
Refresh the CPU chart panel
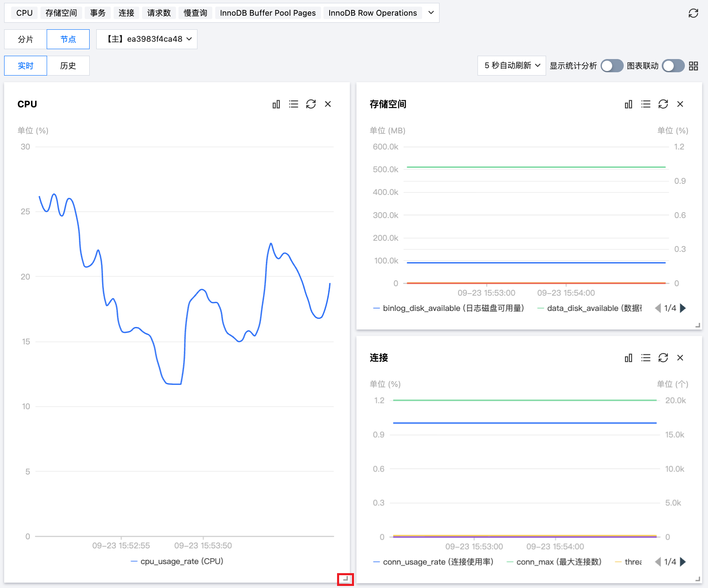311,104
